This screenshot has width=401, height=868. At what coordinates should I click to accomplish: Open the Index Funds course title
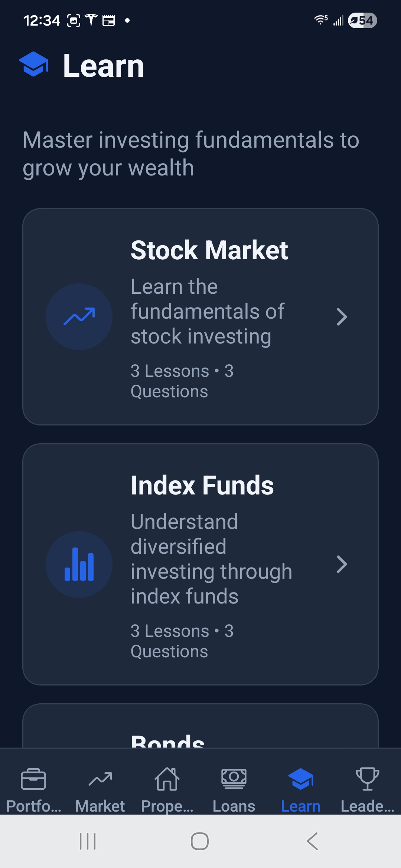click(202, 485)
